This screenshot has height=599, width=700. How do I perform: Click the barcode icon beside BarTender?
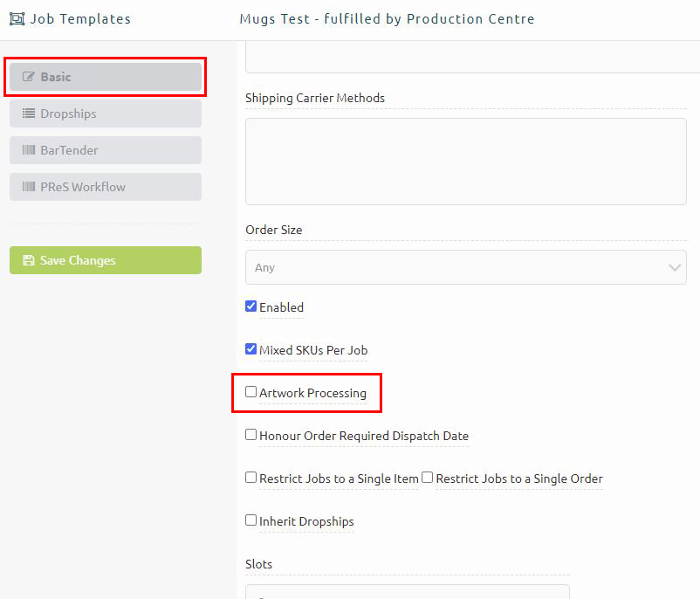[x=29, y=150]
